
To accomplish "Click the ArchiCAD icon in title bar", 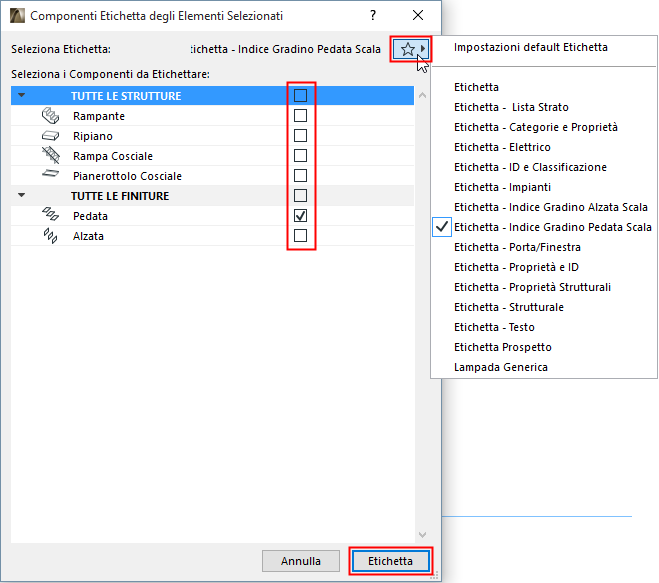I will [17, 16].
